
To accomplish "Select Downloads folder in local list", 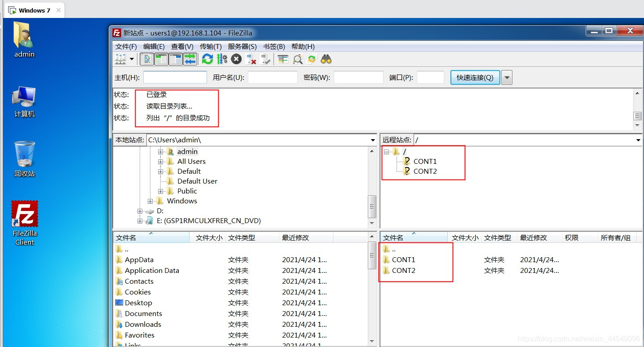I will [x=143, y=325].
